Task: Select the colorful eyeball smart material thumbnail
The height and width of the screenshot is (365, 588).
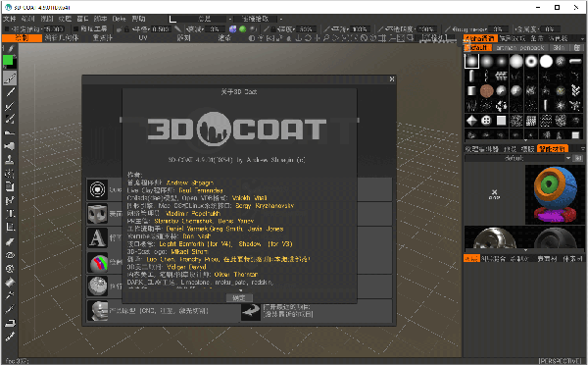Action: click(555, 194)
